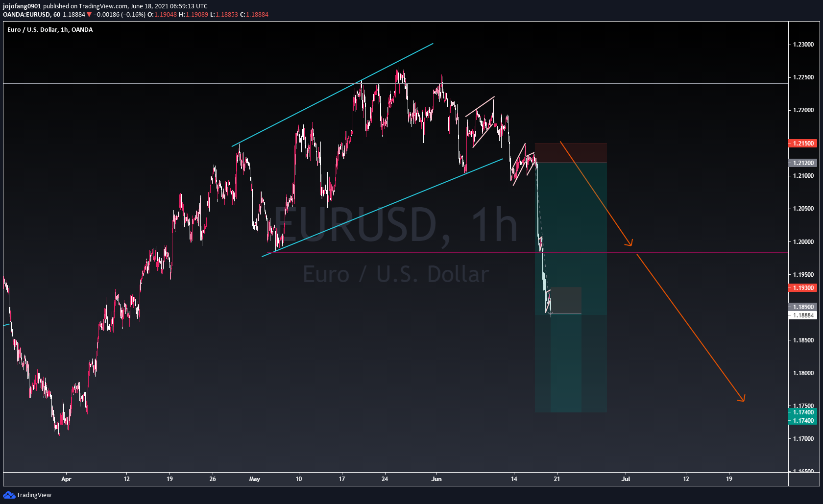
Task: Click the red 1.21500 stop price label
Action: tap(802, 144)
